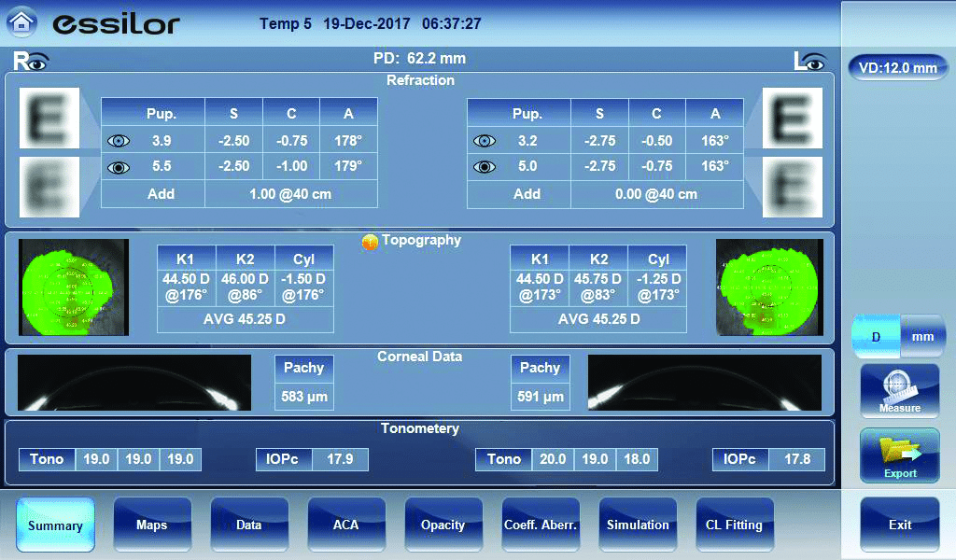This screenshot has width=956, height=560.
Task: Open the VD:12.0 mm vertex distance selector
Action: [898, 68]
